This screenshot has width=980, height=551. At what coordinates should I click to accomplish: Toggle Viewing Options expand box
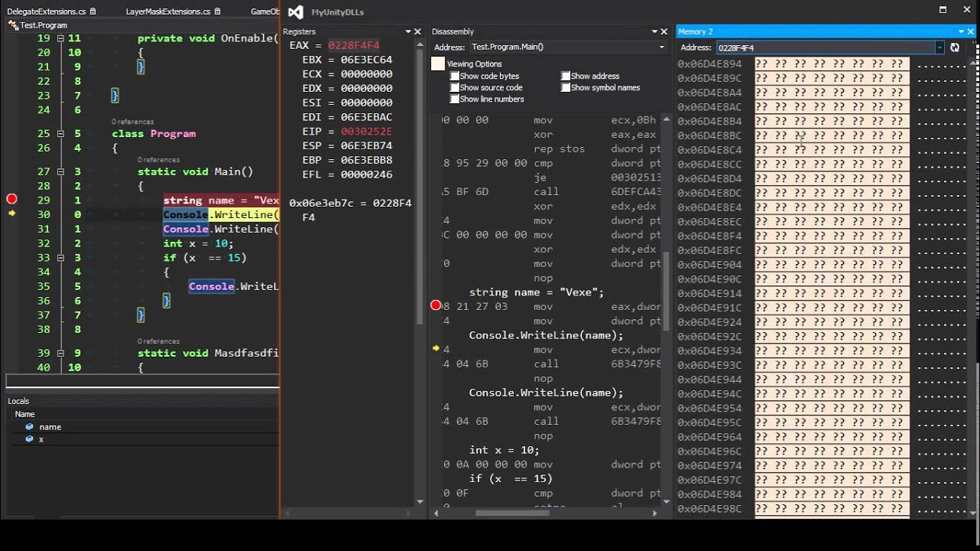(438, 64)
